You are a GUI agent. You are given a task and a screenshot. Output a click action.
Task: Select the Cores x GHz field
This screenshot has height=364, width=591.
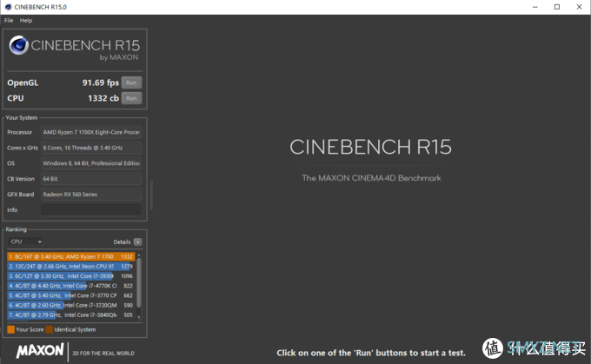coord(91,148)
